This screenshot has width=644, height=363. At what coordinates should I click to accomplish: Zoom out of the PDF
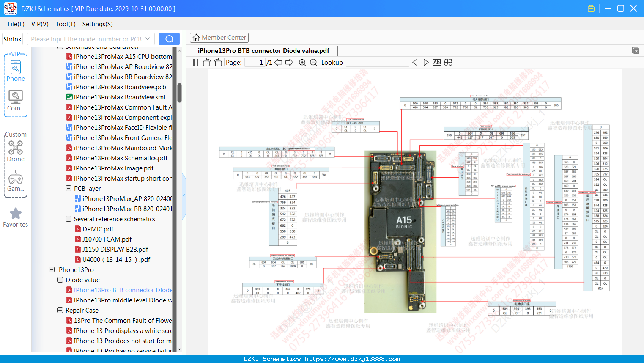pos(313,63)
